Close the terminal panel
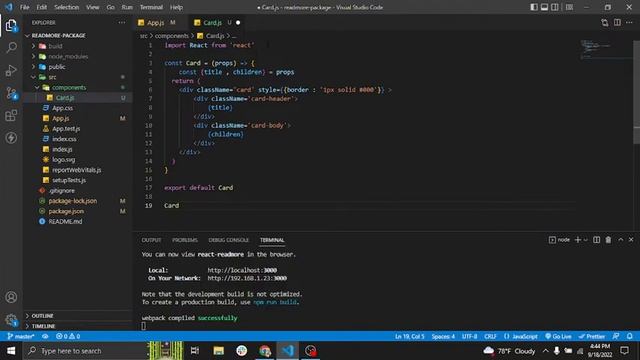Image resolution: width=640 pixels, height=360 pixels. [631, 240]
